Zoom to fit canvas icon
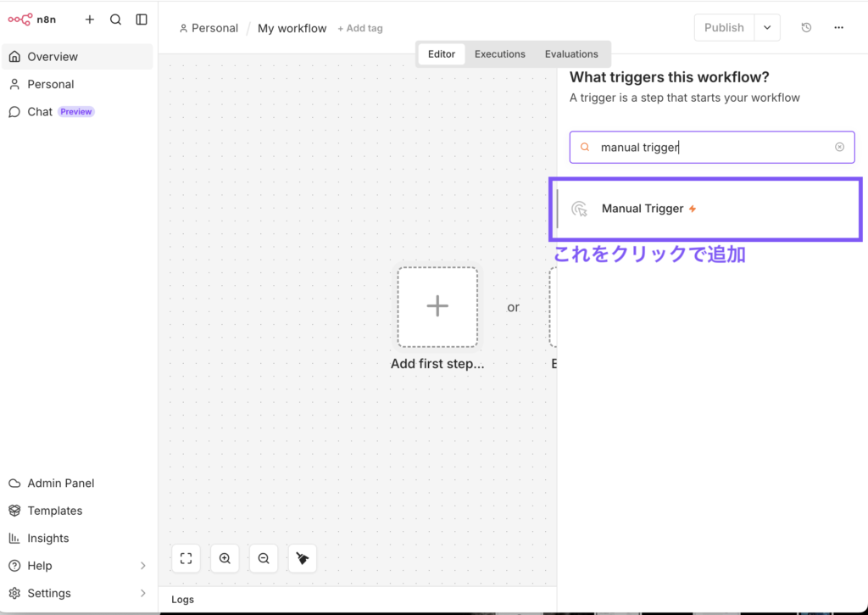 (186, 558)
